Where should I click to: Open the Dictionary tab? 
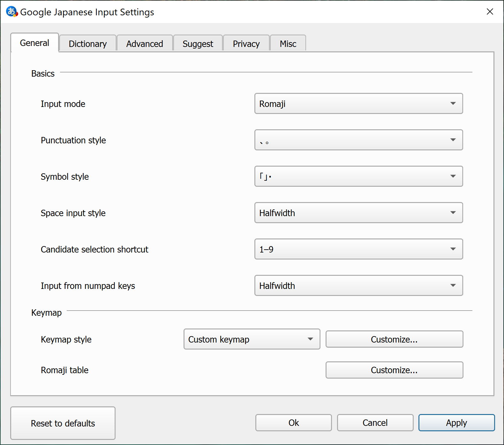click(88, 44)
